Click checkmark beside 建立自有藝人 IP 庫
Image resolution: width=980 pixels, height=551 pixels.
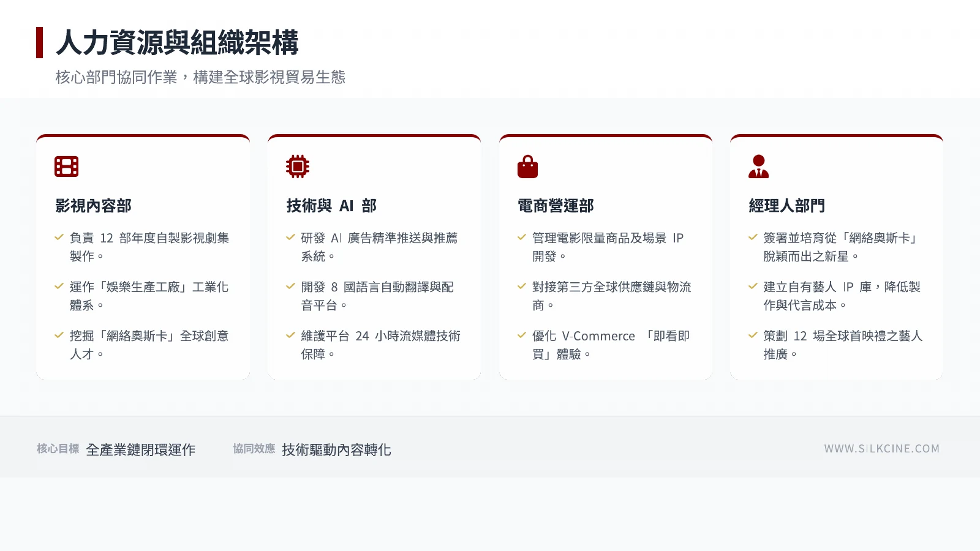(x=753, y=286)
